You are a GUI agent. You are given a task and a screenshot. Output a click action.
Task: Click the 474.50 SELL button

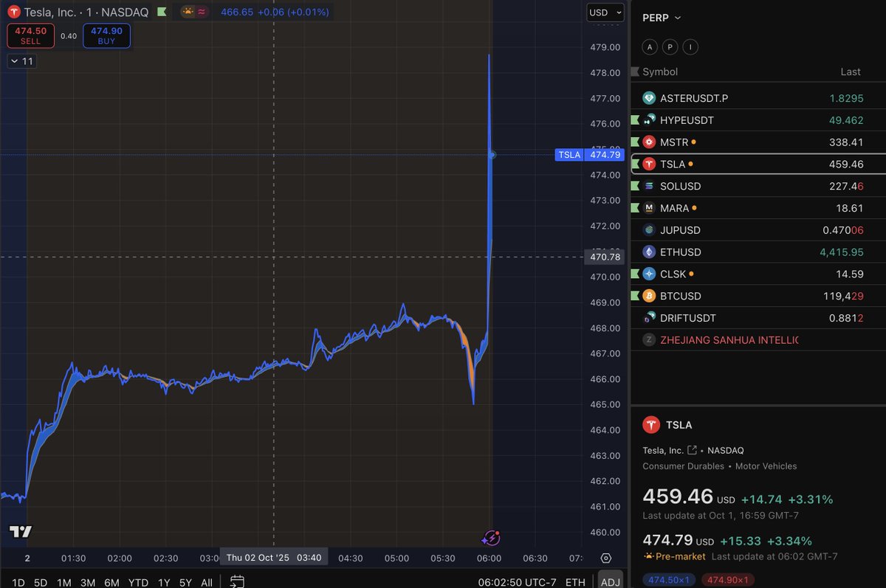(x=30, y=35)
